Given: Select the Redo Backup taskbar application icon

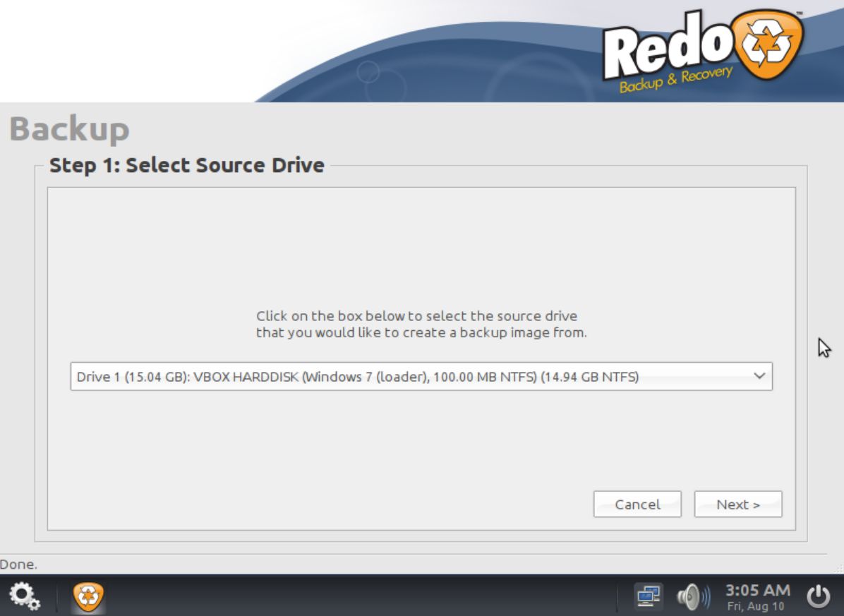Looking at the screenshot, I should point(88,597).
